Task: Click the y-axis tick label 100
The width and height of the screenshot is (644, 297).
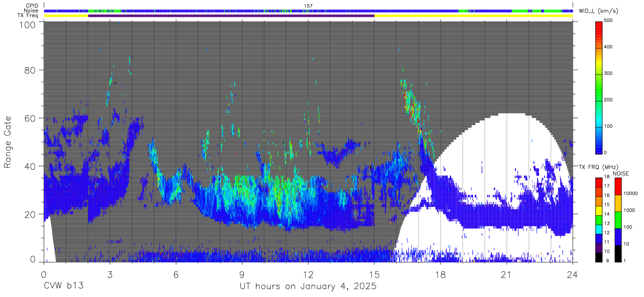Action: pos(29,25)
